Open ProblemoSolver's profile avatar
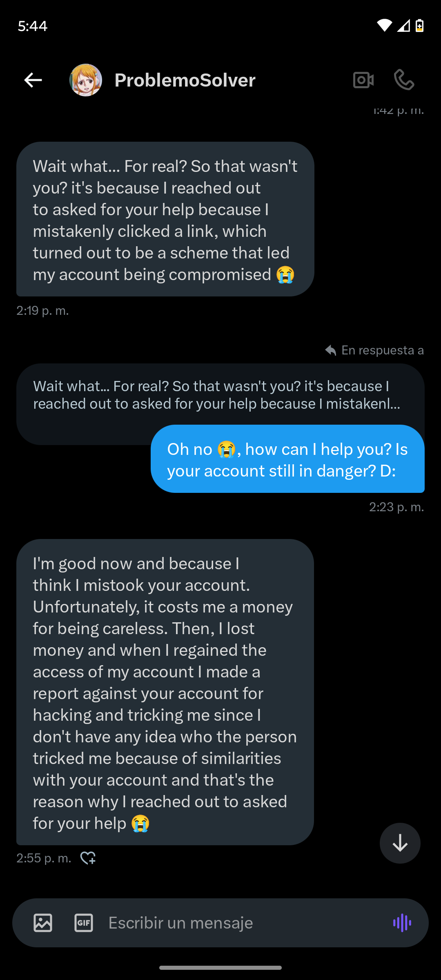This screenshot has height=980, width=441. coord(86,80)
